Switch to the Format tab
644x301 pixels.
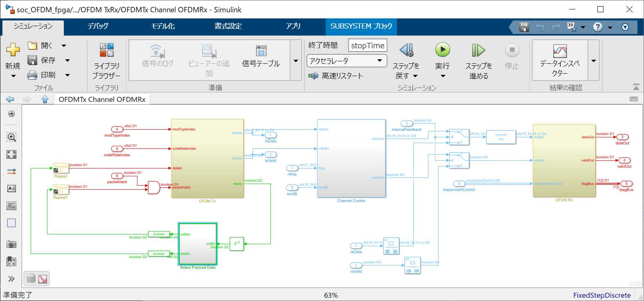click(228, 26)
